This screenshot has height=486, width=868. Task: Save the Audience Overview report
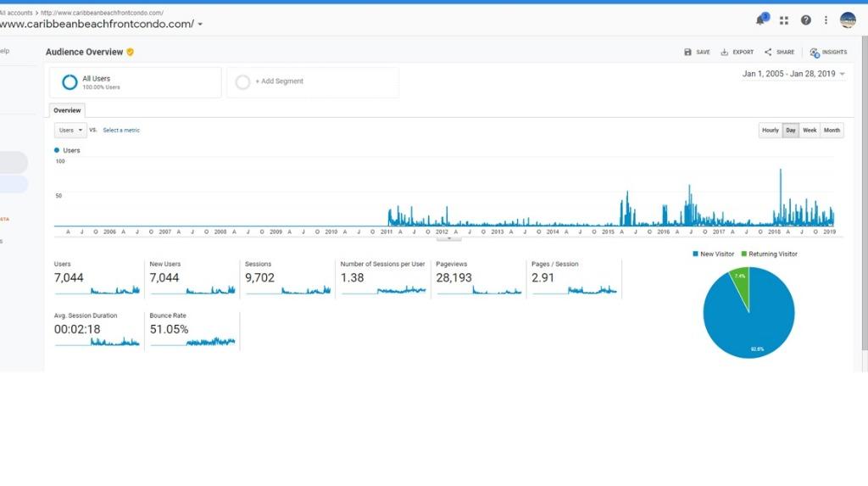(697, 53)
